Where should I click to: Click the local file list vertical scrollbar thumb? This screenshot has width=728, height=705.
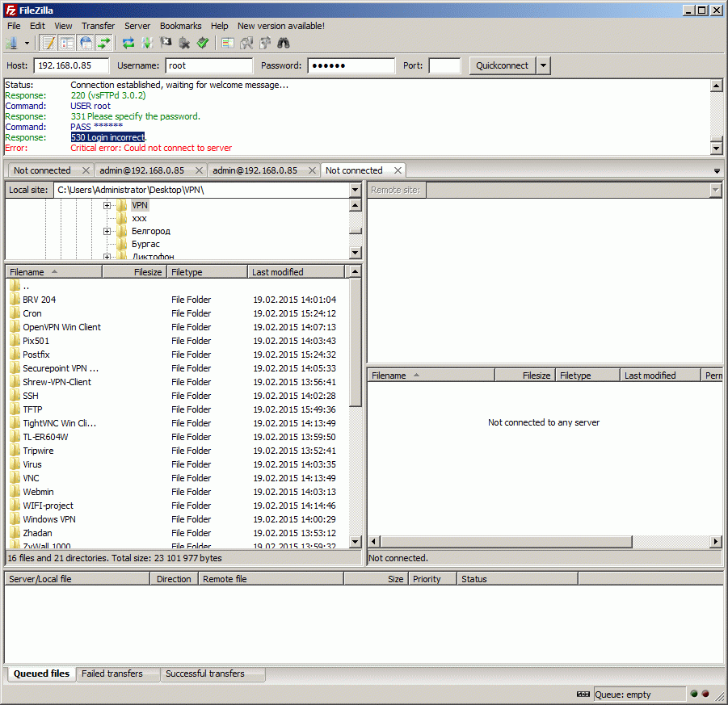[x=356, y=342]
